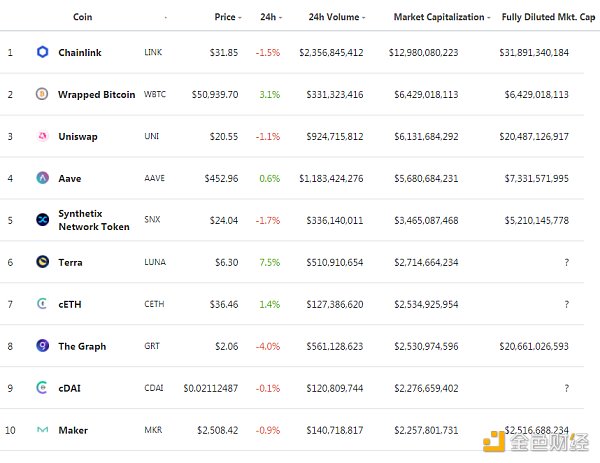Sort table by Price column header
The height and width of the screenshot is (463, 600).
pyautogui.click(x=226, y=17)
